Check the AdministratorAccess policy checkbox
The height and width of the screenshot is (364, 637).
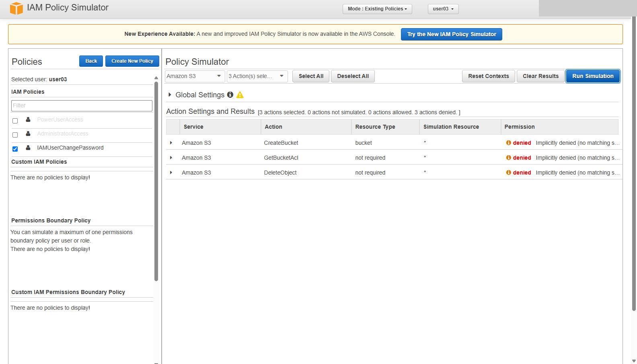[15, 135]
